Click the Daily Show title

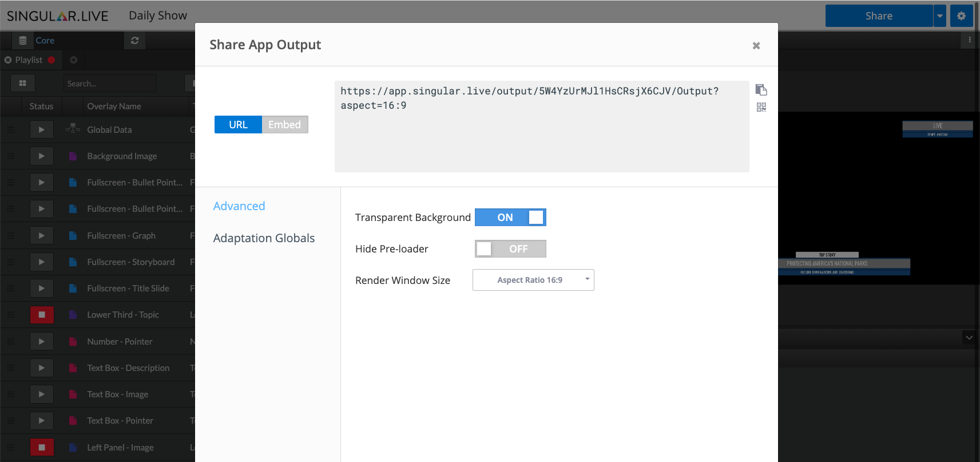pyautogui.click(x=158, y=15)
